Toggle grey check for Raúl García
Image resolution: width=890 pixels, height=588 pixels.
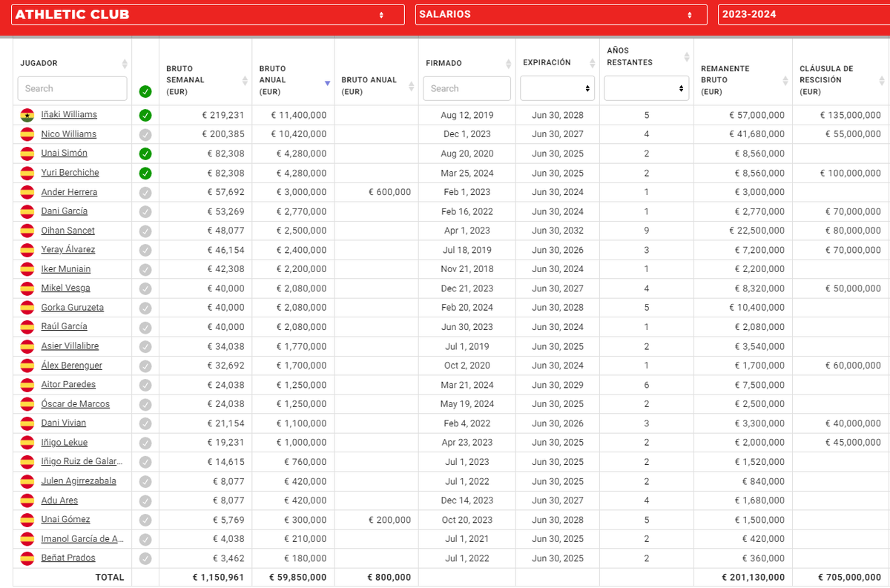(x=145, y=327)
